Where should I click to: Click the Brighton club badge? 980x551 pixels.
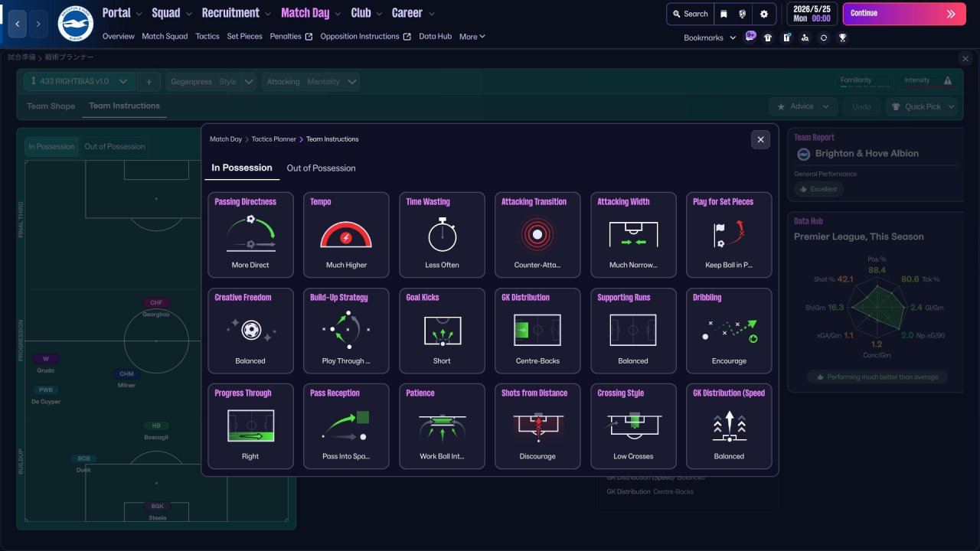(x=75, y=24)
